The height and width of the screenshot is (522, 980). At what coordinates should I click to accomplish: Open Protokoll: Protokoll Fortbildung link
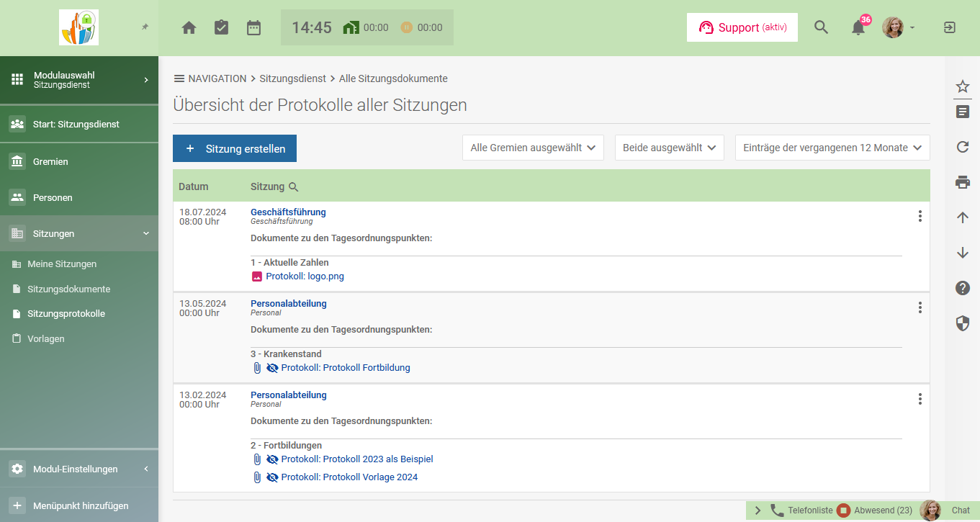coord(346,368)
